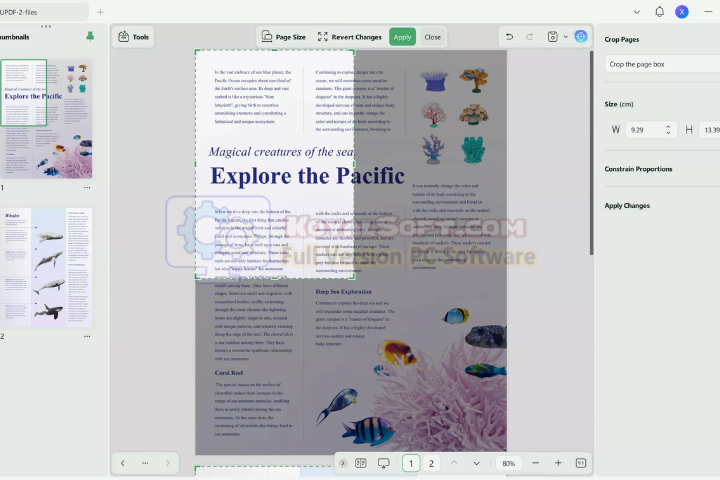The height and width of the screenshot is (480, 720).
Task: Open more options for thumbnail 2
Action: pyautogui.click(x=87, y=336)
